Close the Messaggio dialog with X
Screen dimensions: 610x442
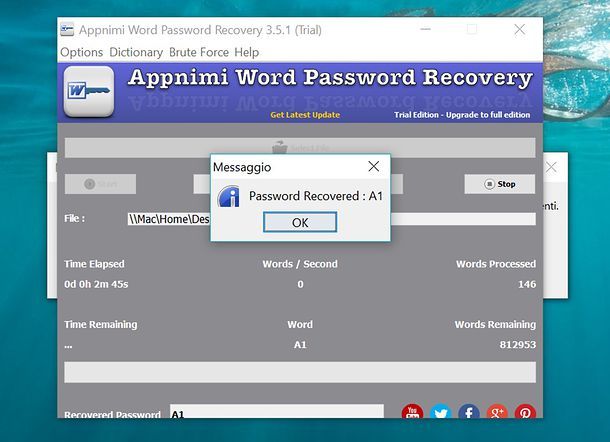[x=374, y=167]
